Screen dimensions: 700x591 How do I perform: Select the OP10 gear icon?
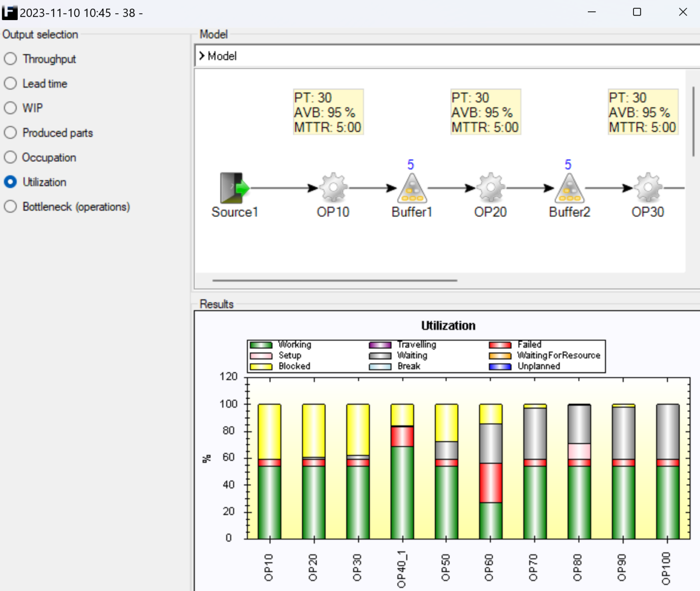click(333, 187)
